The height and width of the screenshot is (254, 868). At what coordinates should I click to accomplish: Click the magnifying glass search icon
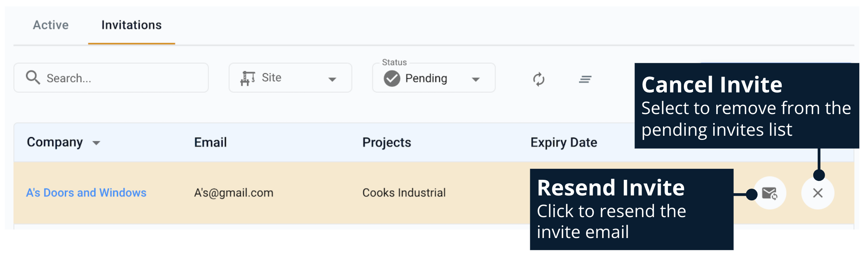pyautogui.click(x=33, y=78)
